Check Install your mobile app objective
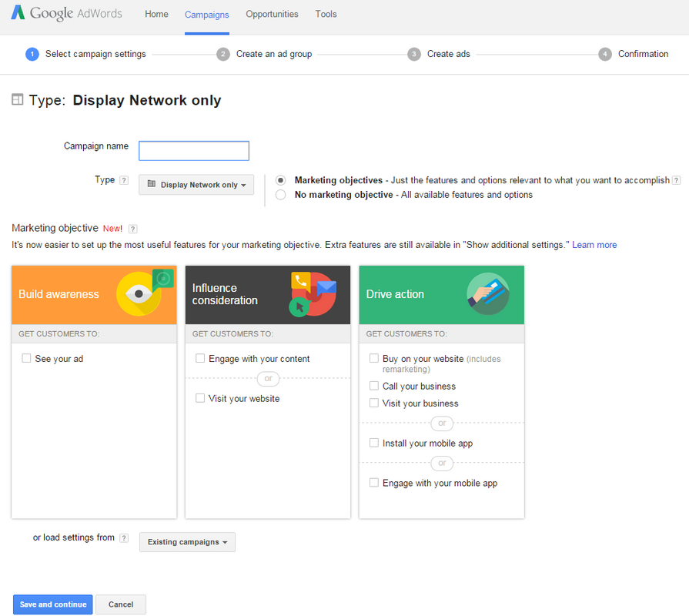The height and width of the screenshot is (616, 689). point(373,443)
